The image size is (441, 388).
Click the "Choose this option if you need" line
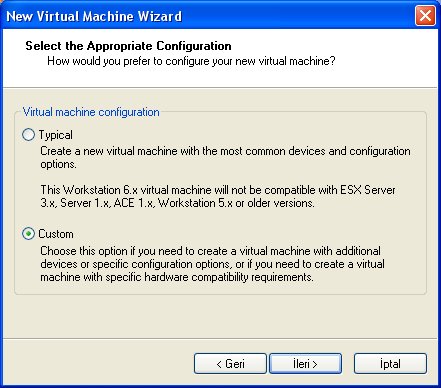pos(210,251)
